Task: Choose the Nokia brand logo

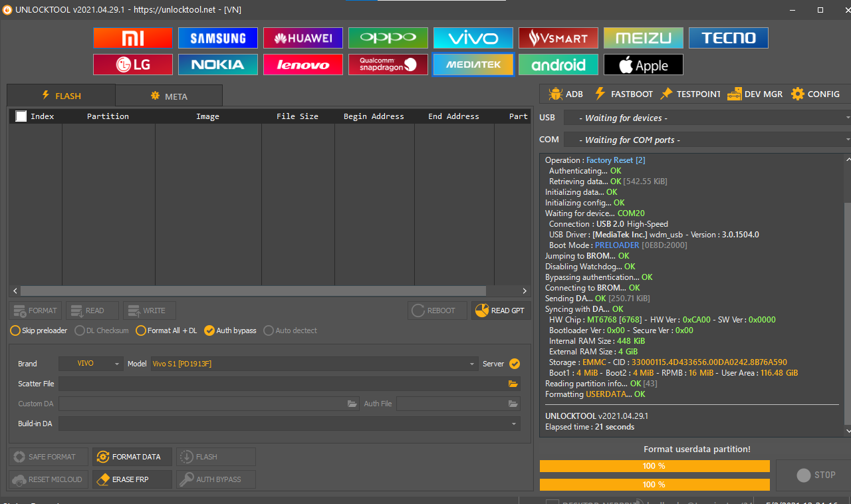Action: pos(218,64)
